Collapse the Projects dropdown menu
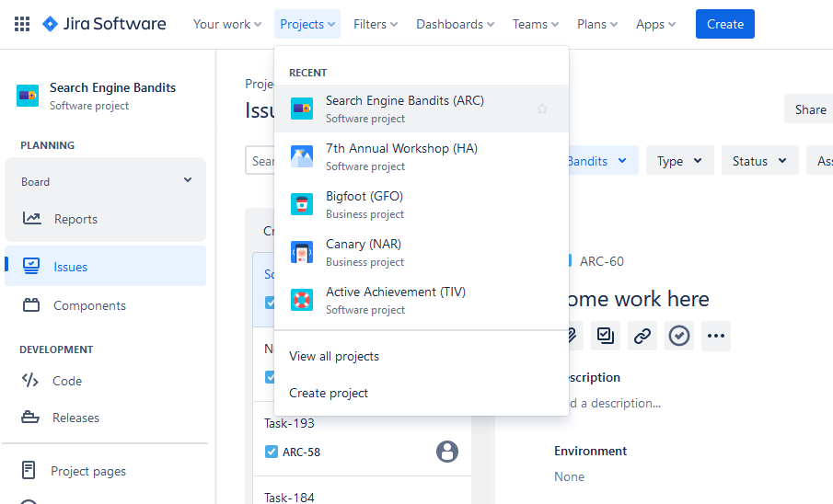The width and height of the screenshot is (833, 504). [x=307, y=24]
